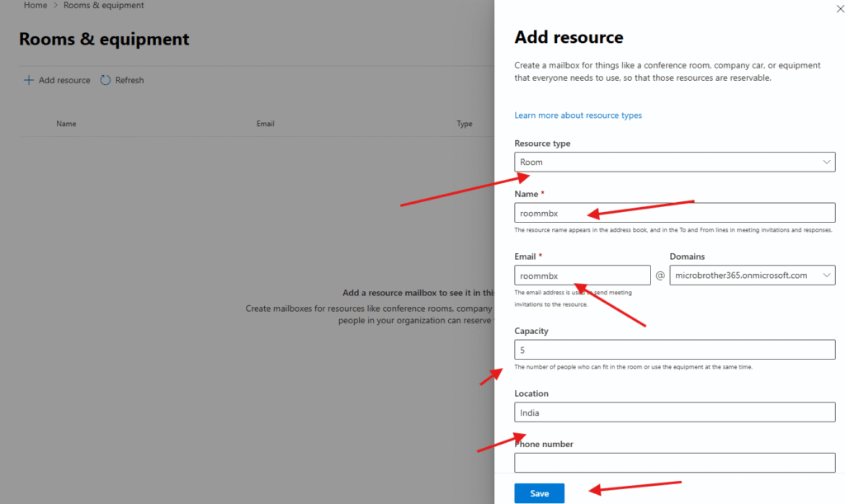Click the Add resource panel heading
845x504 pixels.
569,37
